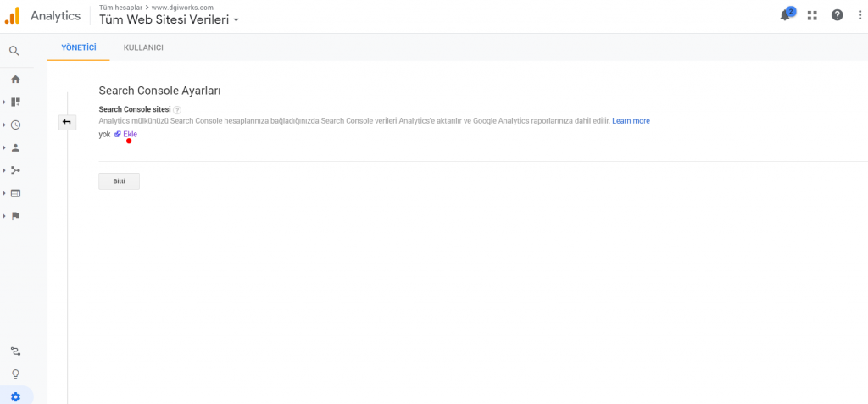This screenshot has width=868, height=404.
Task: Go to Home icon in sidebar
Action: click(x=15, y=79)
